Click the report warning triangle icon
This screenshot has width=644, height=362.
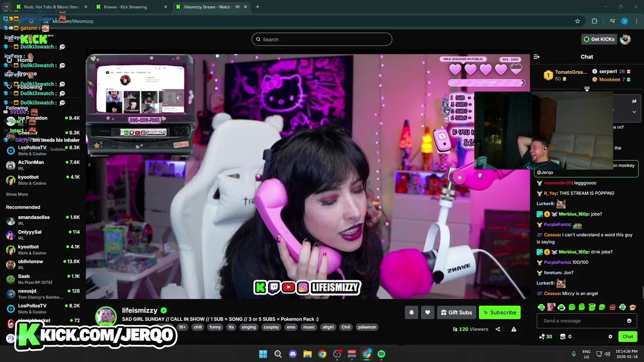(514, 329)
